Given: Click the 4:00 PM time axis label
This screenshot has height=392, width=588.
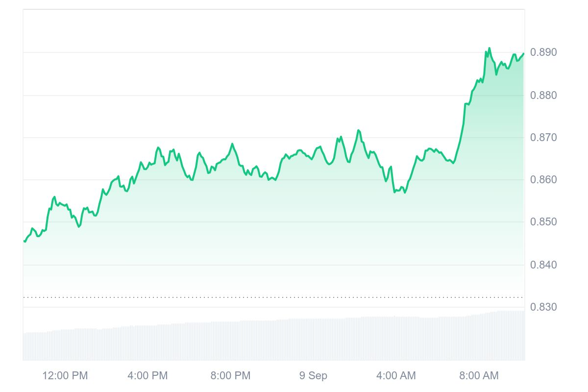Looking at the screenshot, I should [x=147, y=376].
